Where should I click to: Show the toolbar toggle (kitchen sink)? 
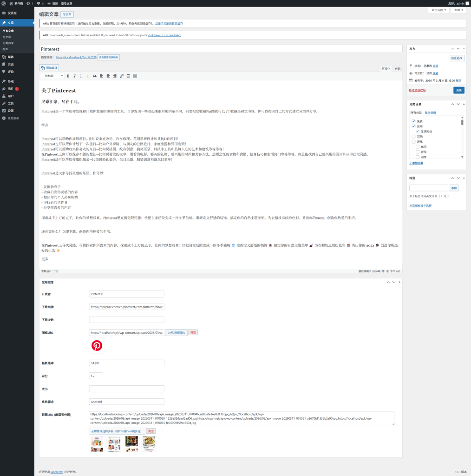pyautogui.click(x=135, y=76)
